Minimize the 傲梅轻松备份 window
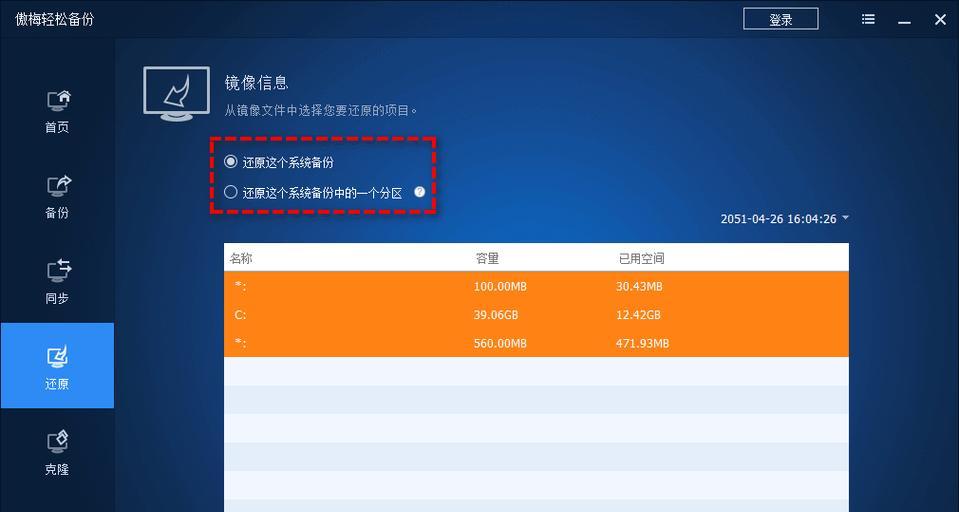This screenshot has height=512, width=959. pyautogui.click(x=904, y=20)
